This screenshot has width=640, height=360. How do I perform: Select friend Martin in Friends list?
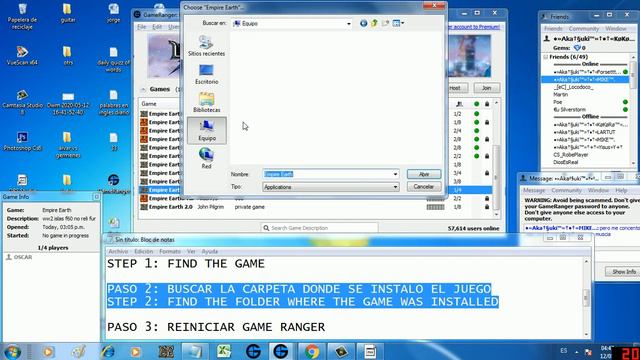pyautogui.click(x=560, y=94)
